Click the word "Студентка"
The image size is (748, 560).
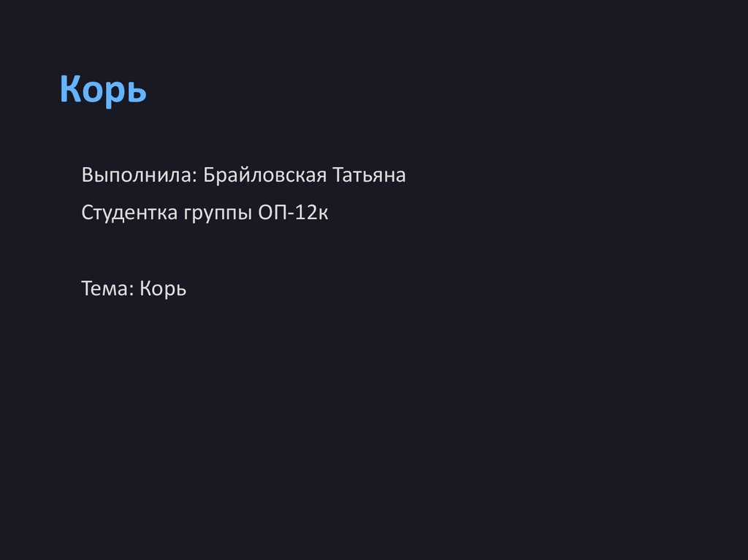point(129,213)
